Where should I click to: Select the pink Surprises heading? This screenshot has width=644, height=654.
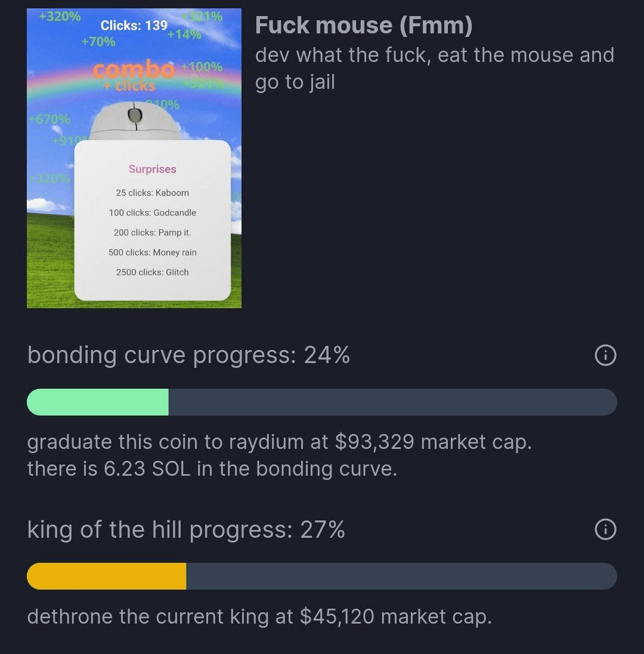[152, 169]
